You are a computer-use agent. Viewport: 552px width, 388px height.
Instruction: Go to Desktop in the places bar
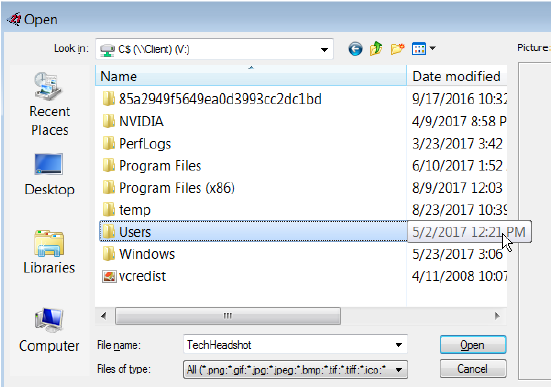point(49,175)
